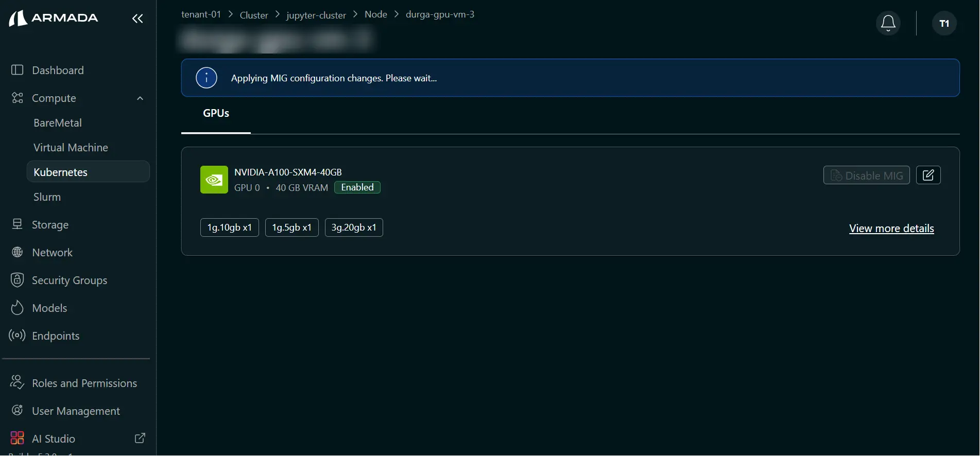This screenshot has width=980, height=456.
Task: Click Applying MIG configuration changes message
Action: click(334, 78)
